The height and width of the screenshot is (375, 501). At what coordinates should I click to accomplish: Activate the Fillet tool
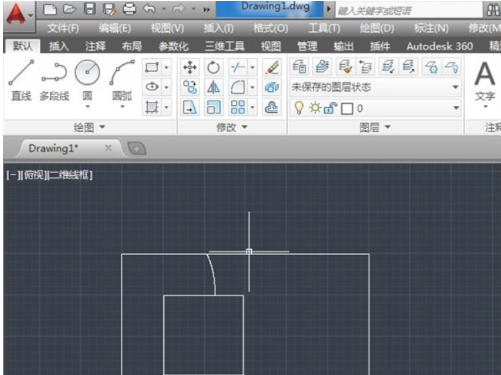pyautogui.click(x=237, y=88)
